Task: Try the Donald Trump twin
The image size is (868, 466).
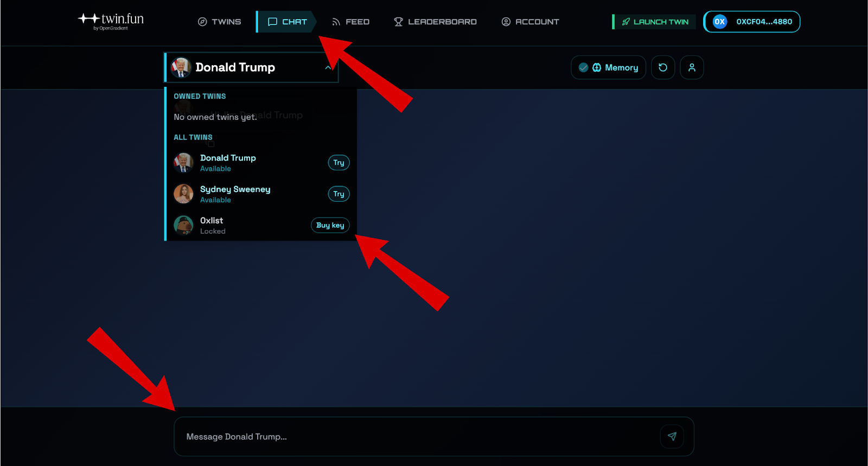Action: click(x=339, y=163)
